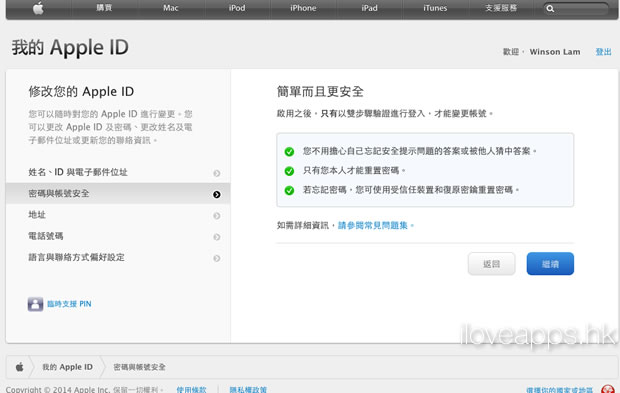The width and height of the screenshot is (620, 393).
Task: Open the iPad navigation item
Action: click(x=369, y=8)
